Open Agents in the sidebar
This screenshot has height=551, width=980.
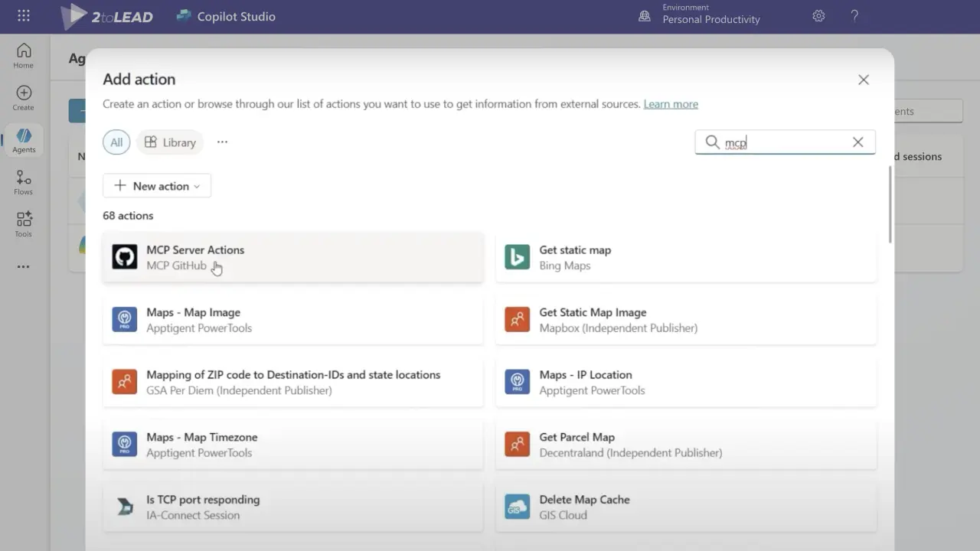tap(24, 140)
